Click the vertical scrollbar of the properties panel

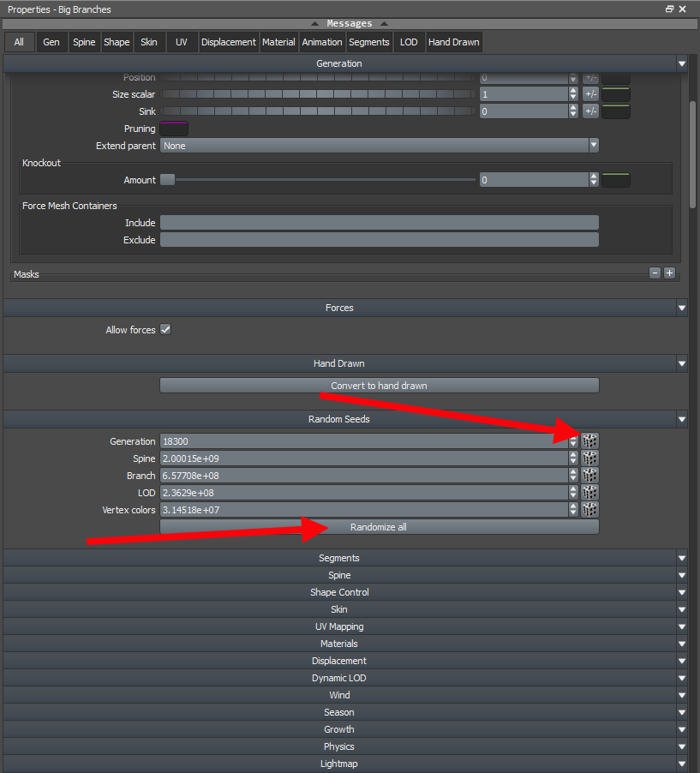[693, 155]
